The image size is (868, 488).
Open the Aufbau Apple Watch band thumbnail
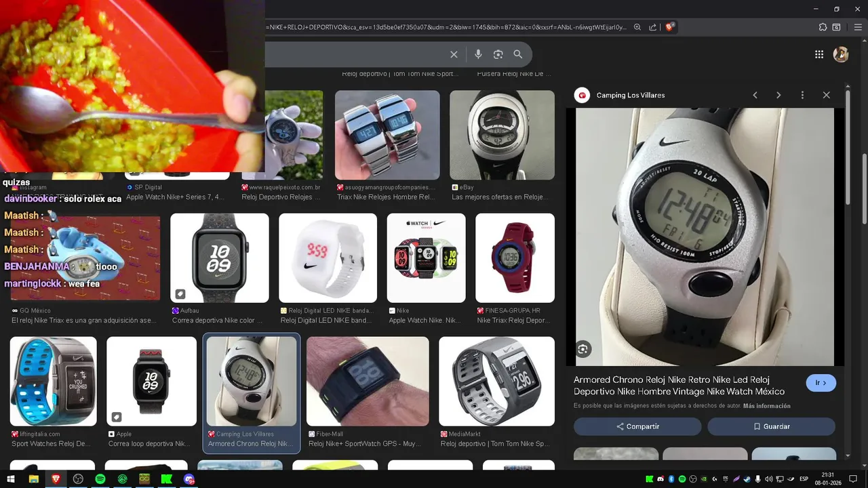tap(220, 258)
